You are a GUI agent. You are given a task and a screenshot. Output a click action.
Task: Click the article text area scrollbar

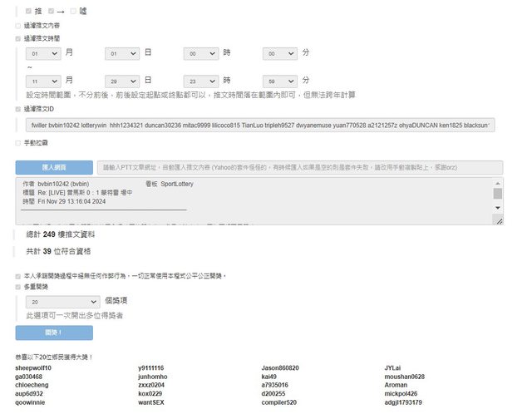click(x=498, y=195)
